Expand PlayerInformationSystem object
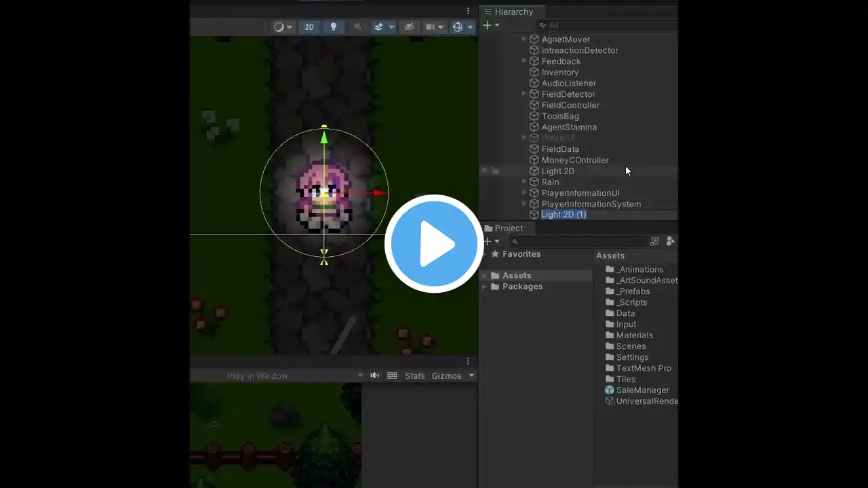Viewport: 868px width, 488px height. pos(524,204)
